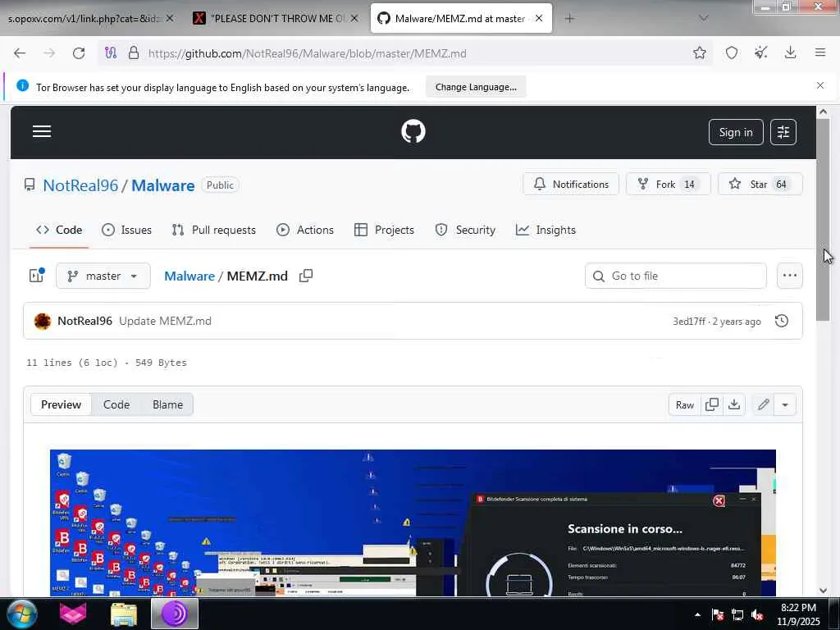Open the Malware breadcrumb link
Viewport: 840px width, 630px height.
click(x=189, y=276)
